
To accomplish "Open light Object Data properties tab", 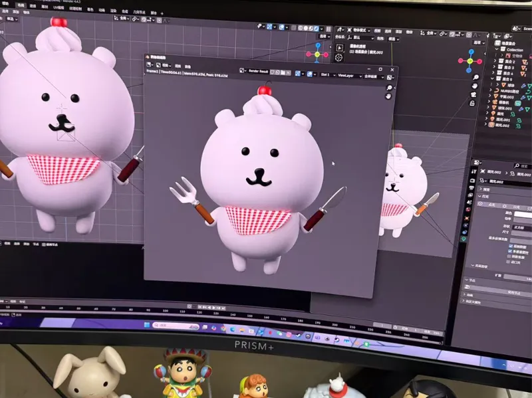I will [464, 239].
